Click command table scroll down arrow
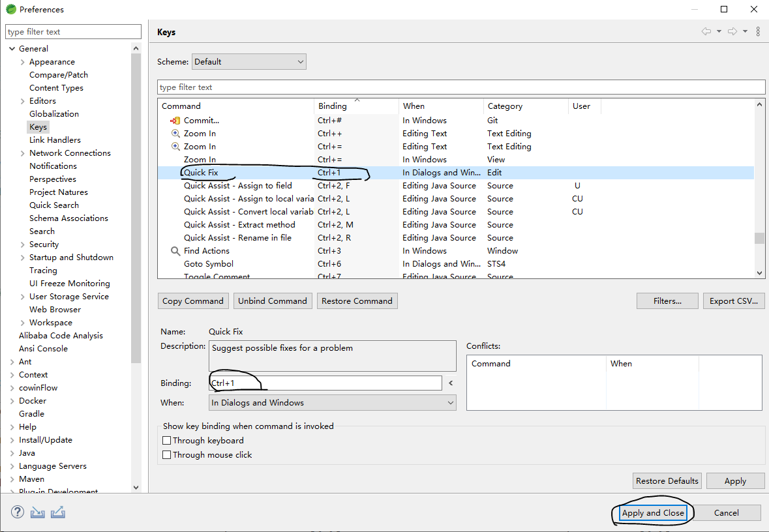769x532 pixels. [x=759, y=273]
